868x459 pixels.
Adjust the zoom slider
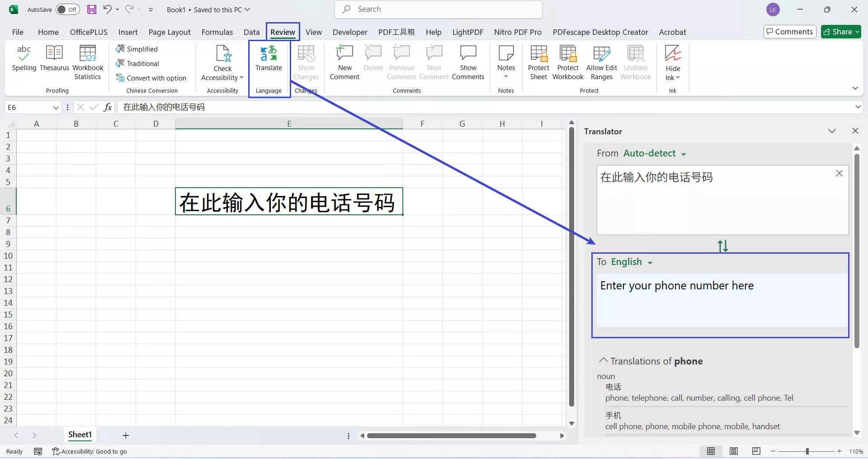[x=807, y=451]
